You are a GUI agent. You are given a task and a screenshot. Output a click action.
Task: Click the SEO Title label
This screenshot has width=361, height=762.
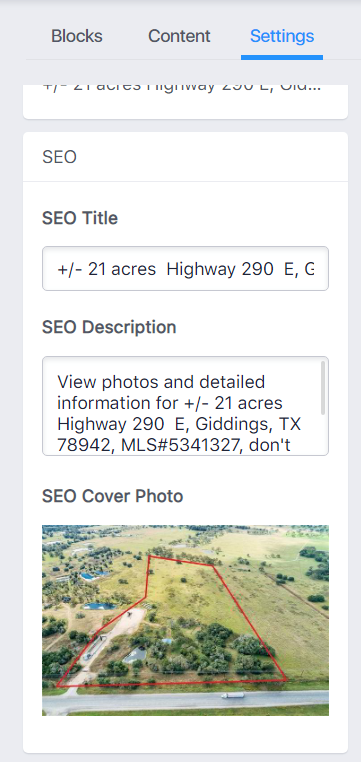(x=80, y=218)
